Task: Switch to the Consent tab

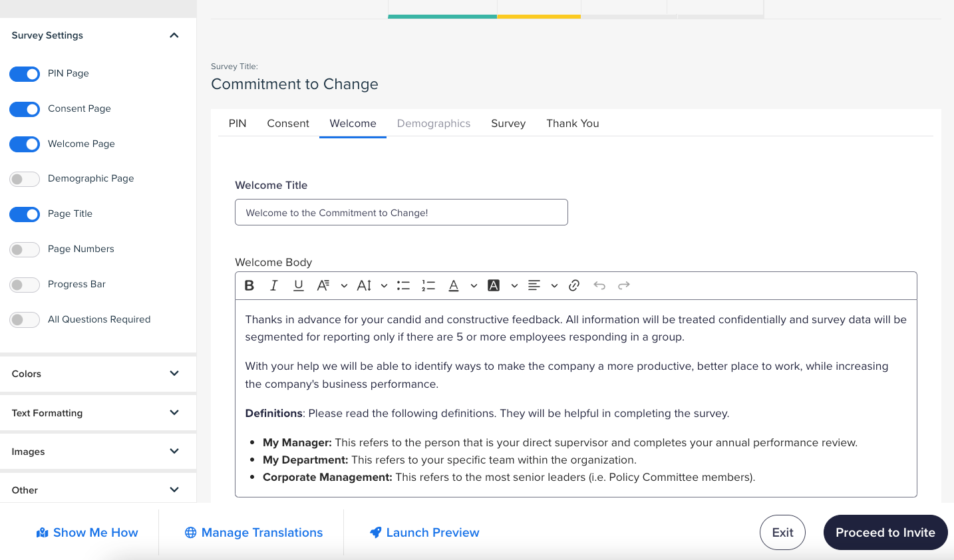Action: pyautogui.click(x=288, y=123)
